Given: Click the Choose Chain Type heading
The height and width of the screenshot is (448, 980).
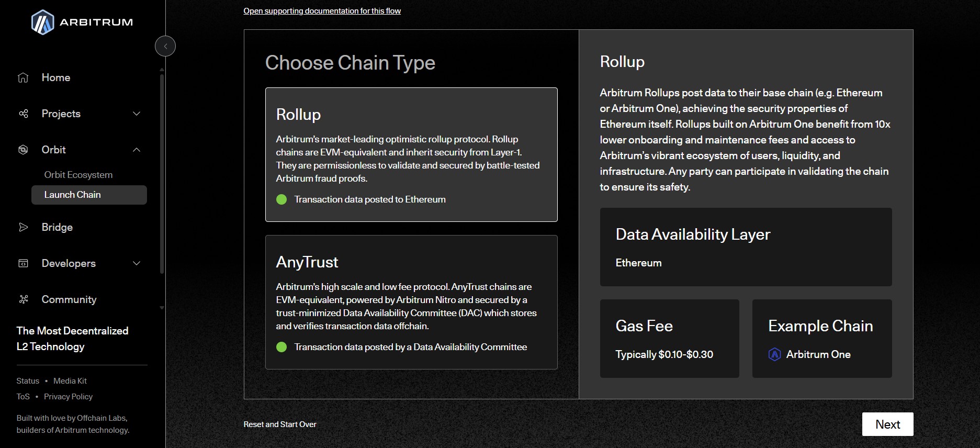Looking at the screenshot, I should 350,63.
